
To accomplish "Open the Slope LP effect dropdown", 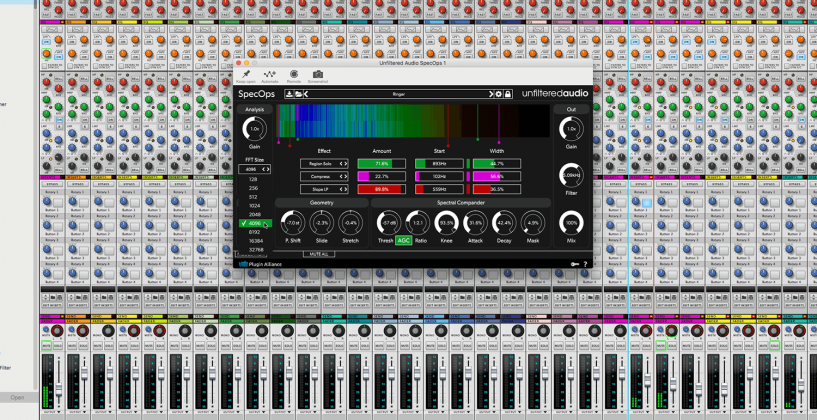I will point(323,189).
